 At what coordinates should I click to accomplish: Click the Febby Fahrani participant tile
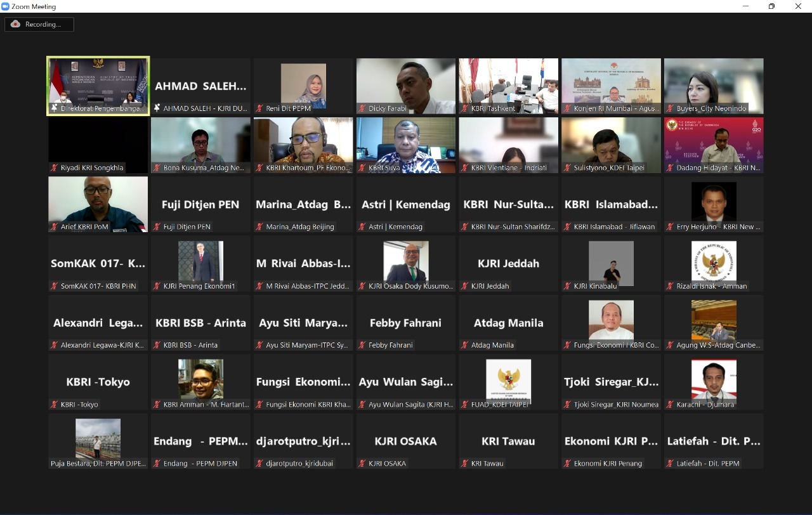click(x=405, y=322)
